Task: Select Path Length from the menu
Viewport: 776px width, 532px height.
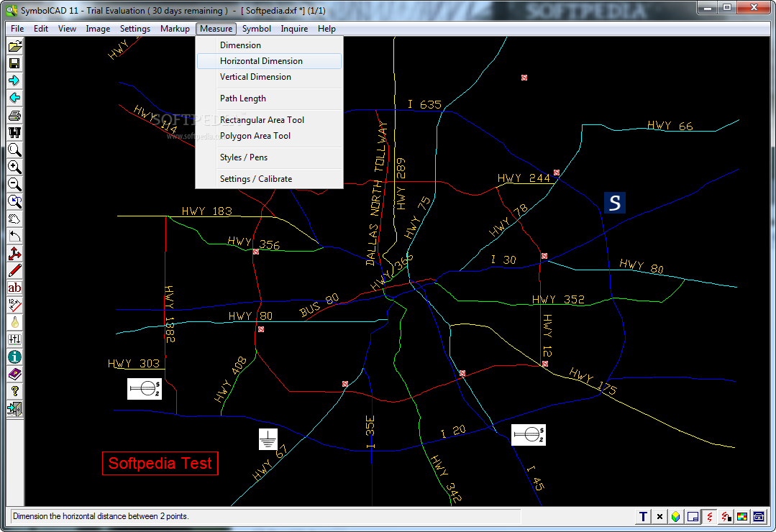Action: point(269,98)
